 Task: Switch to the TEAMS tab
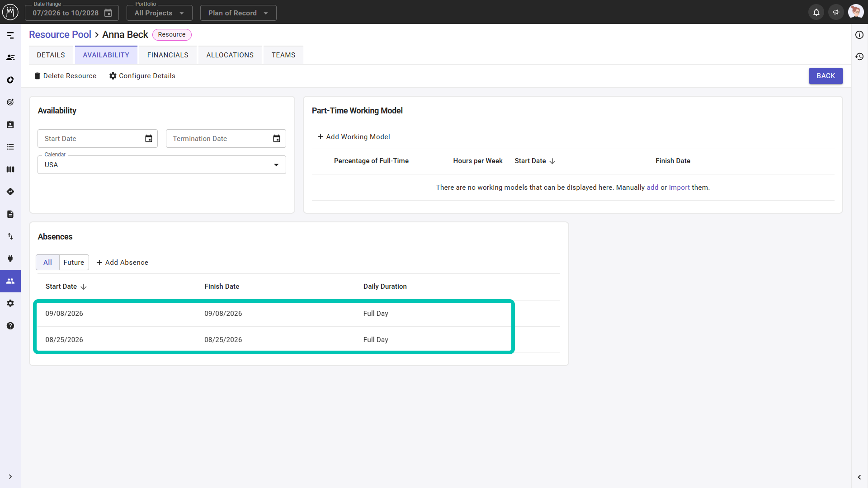283,55
